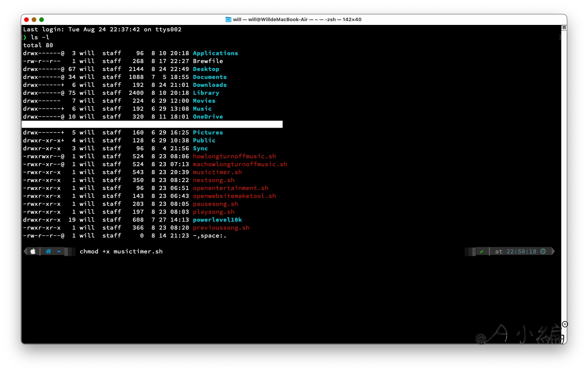Click the '~,space:.' file name

tap(210, 236)
